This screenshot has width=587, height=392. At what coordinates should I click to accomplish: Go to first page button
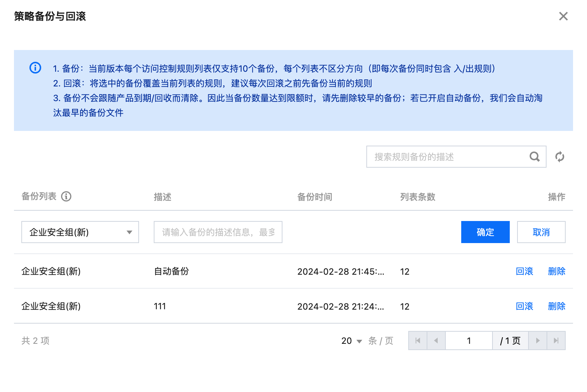pos(418,341)
